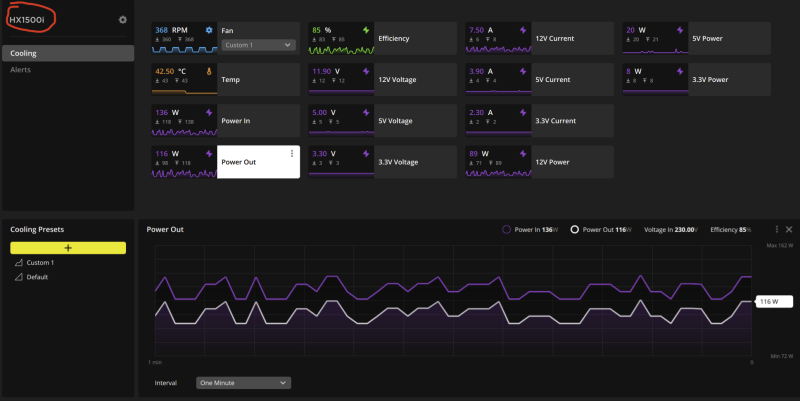
Task: Open device settings gear beside HX1500i
Action: (122, 19)
